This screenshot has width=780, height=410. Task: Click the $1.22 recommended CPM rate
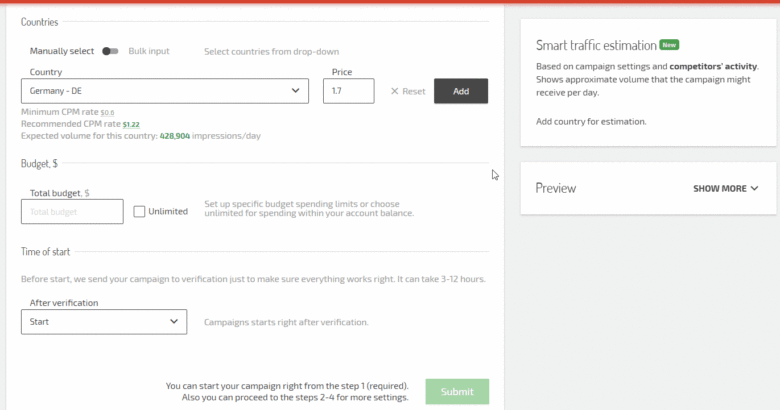click(131, 124)
